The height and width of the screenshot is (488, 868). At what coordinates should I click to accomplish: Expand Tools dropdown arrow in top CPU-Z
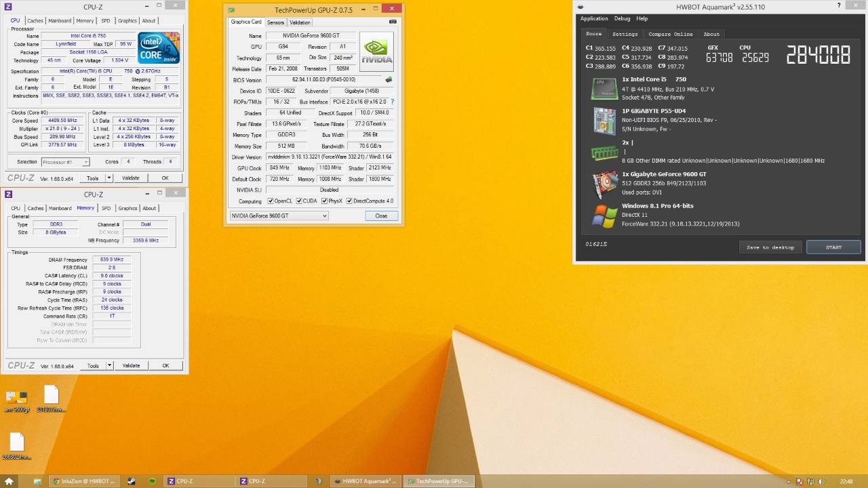click(x=108, y=178)
